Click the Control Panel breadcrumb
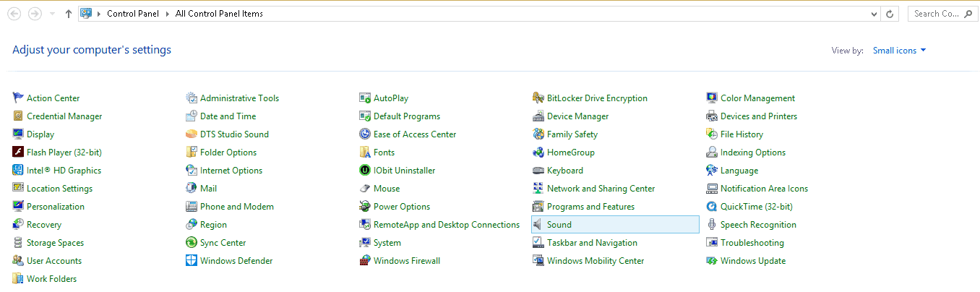Image resolution: width=980 pixels, height=292 pixels. coord(134,14)
